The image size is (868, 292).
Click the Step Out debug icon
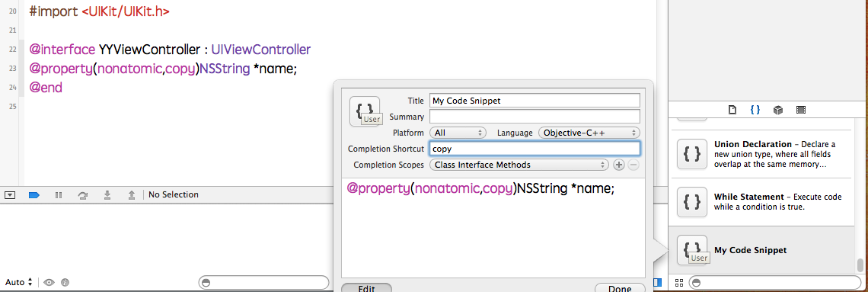(x=132, y=194)
